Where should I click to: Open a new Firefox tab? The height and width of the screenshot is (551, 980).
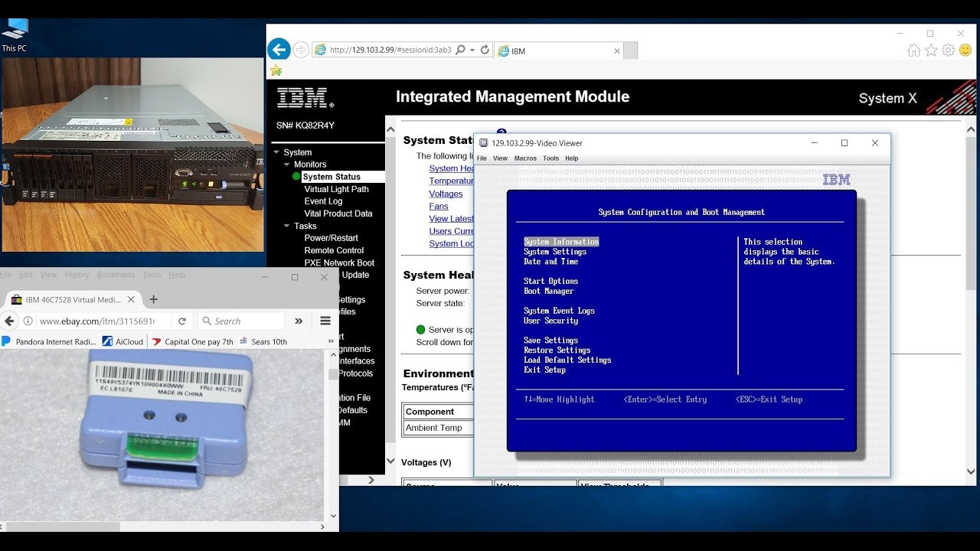click(153, 299)
